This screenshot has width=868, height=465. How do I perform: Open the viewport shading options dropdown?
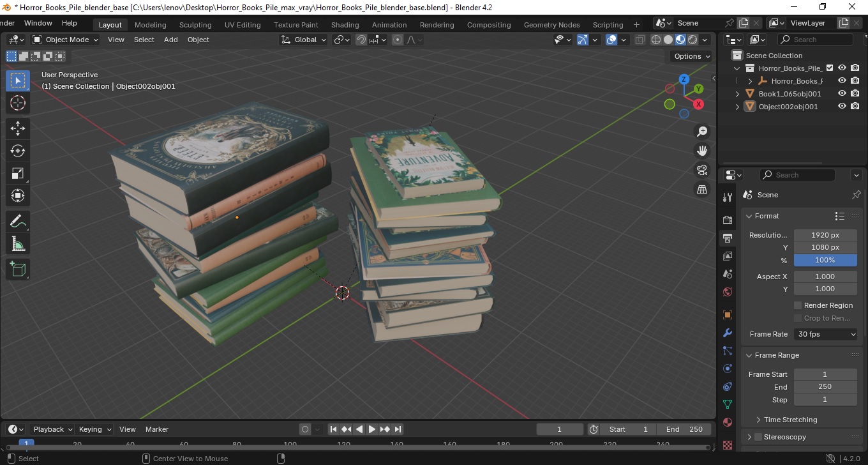[705, 40]
